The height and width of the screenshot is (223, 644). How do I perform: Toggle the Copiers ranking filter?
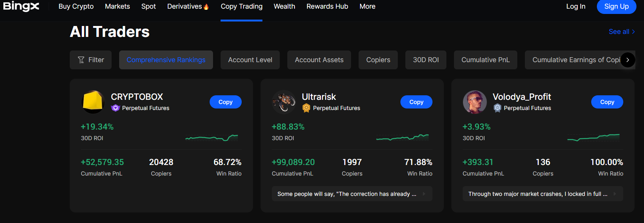(x=378, y=60)
